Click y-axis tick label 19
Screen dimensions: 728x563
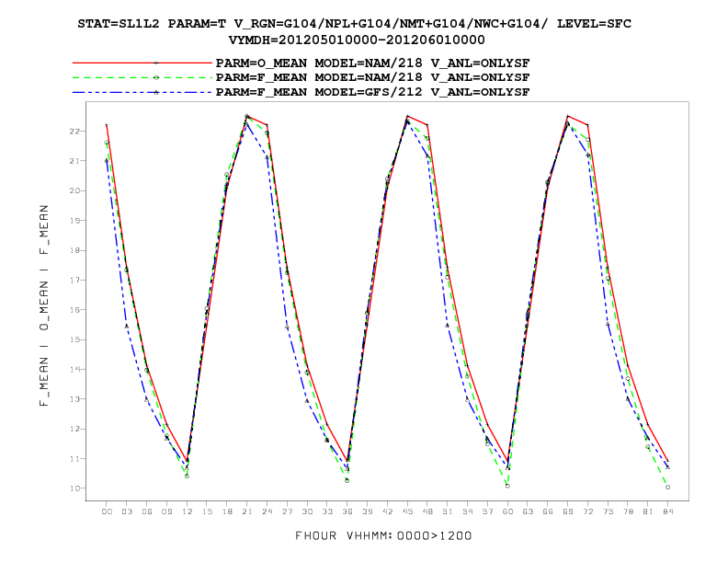click(74, 220)
